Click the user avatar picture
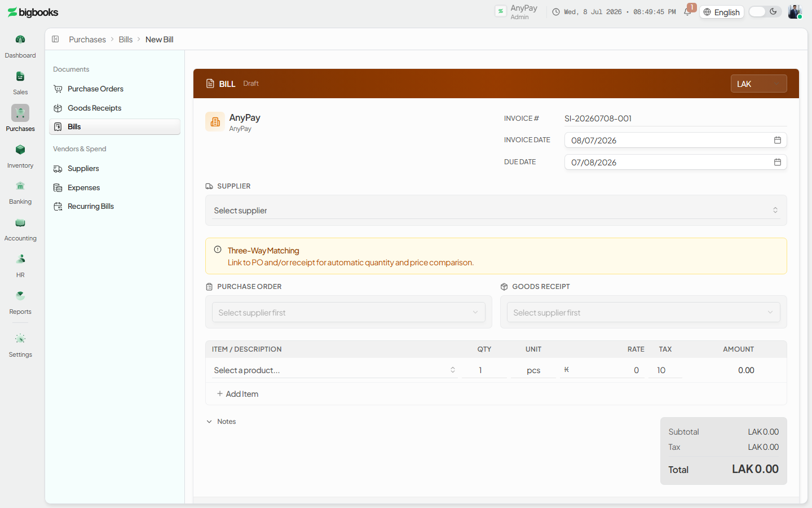 click(x=795, y=12)
